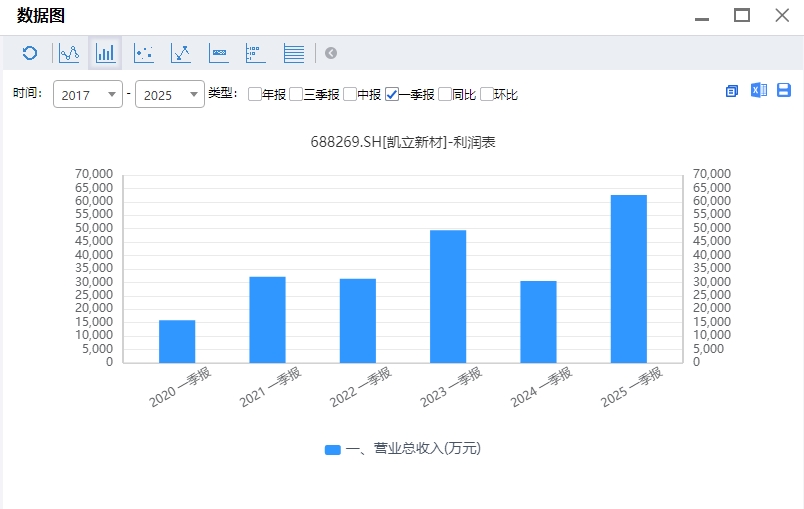Minimize the 数据图 window
804x509 pixels.
(x=702, y=17)
